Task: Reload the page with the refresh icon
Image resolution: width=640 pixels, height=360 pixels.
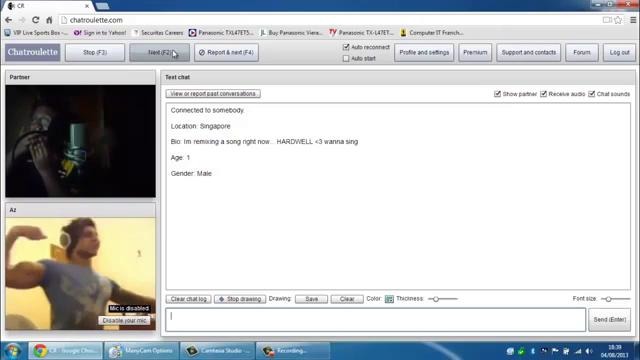Action: [36, 20]
